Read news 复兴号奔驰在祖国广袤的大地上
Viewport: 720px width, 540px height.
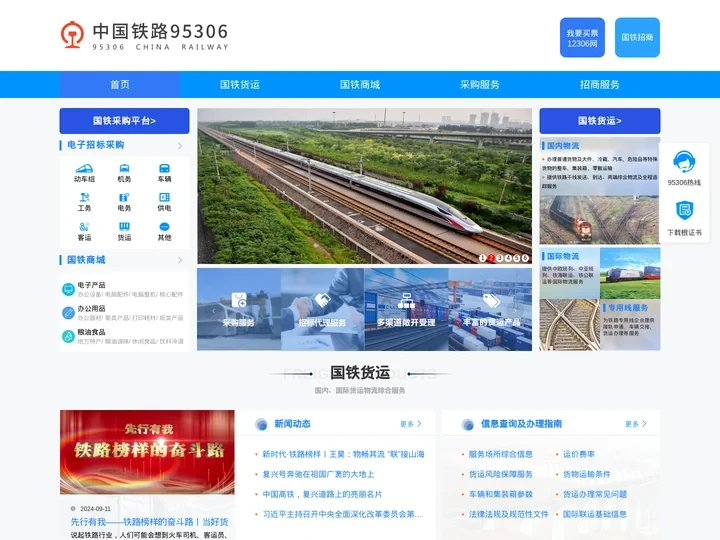[318, 474]
